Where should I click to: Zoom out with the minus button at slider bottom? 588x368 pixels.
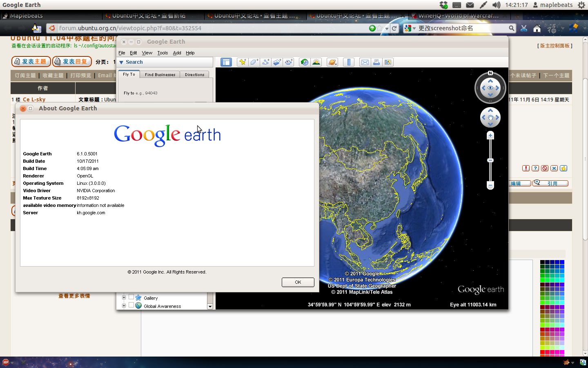point(490,185)
